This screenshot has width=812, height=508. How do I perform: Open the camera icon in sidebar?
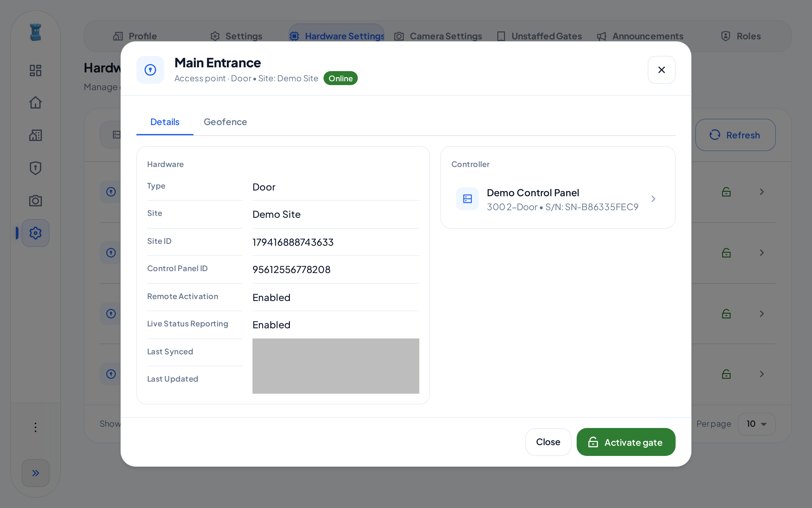pyautogui.click(x=35, y=201)
